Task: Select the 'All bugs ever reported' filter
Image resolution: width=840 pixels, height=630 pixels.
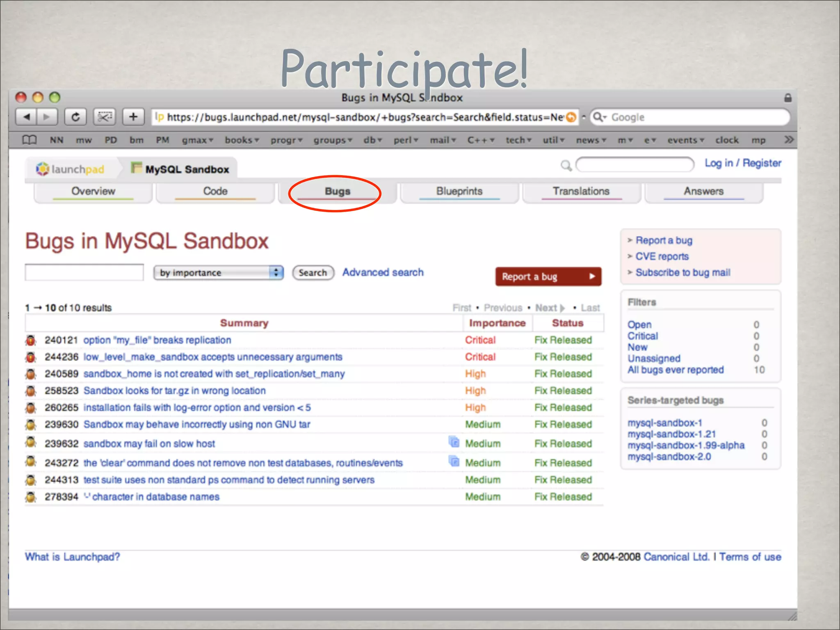Action: pos(676,370)
